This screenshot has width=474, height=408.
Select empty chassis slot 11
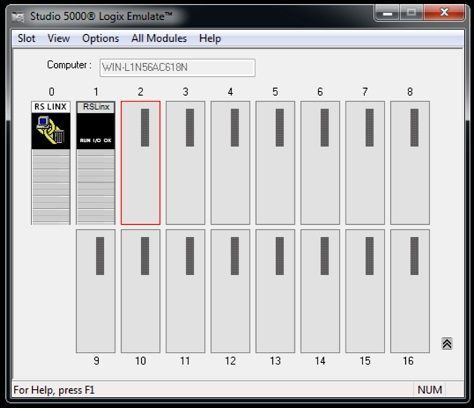[185, 291]
